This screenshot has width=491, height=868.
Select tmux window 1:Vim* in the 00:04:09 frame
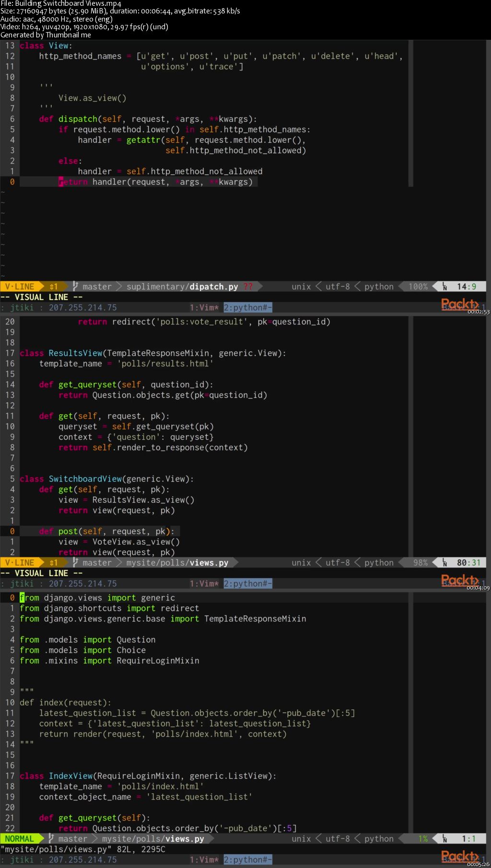pyautogui.click(x=204, y=584)
